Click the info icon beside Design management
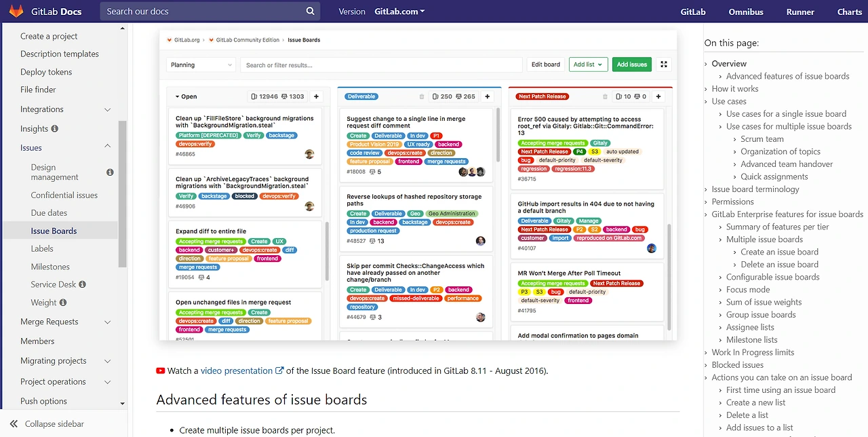 click(109, 172)
